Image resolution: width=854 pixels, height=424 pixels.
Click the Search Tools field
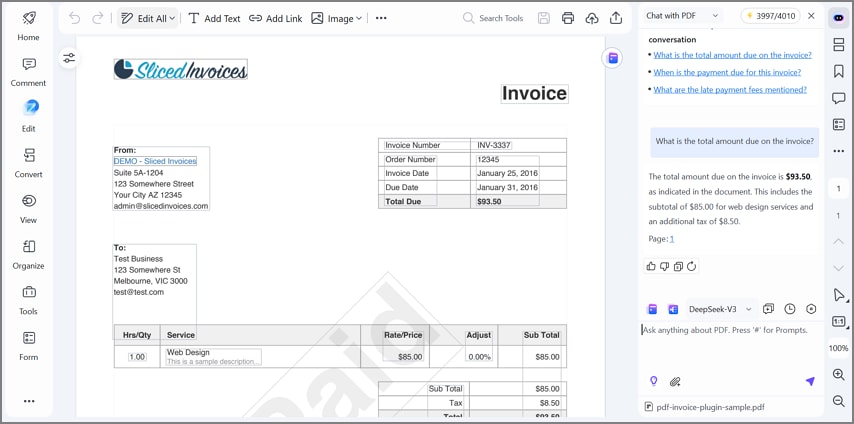click(493, 18)
